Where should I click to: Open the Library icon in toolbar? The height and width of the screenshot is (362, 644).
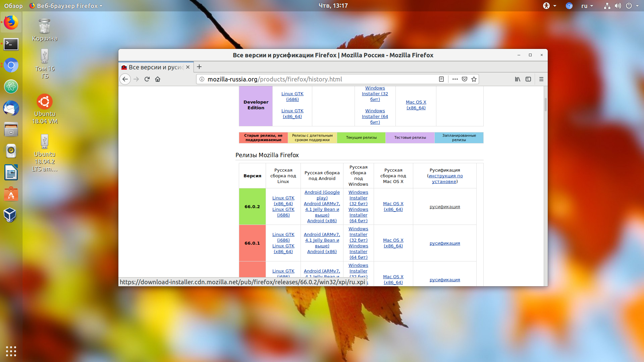(x=518, y=79)
